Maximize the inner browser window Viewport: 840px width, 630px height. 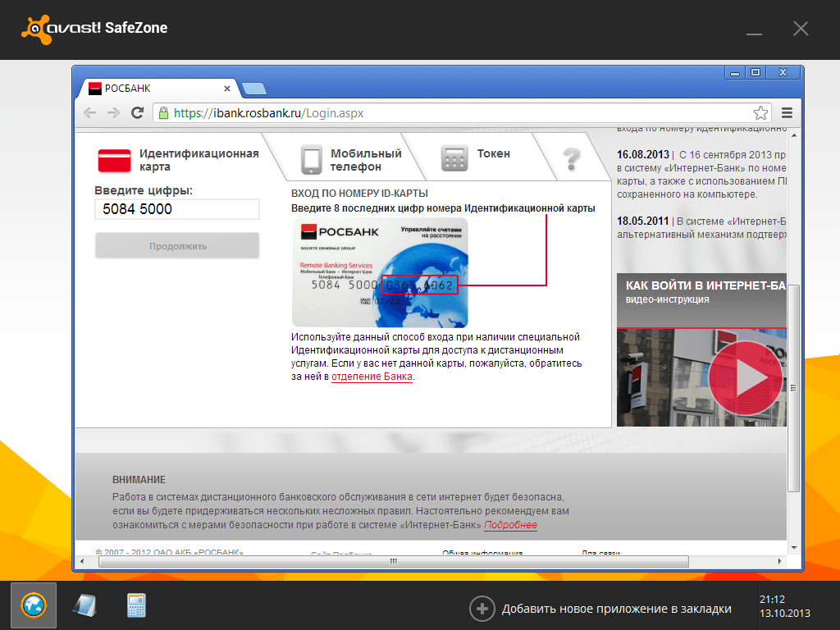(x=756, y=72)
